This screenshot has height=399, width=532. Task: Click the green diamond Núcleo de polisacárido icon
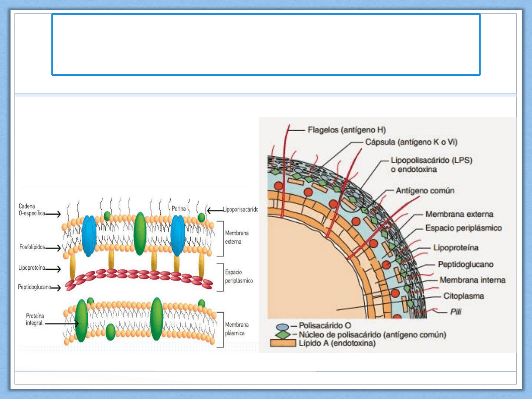[x=283, y=335]
